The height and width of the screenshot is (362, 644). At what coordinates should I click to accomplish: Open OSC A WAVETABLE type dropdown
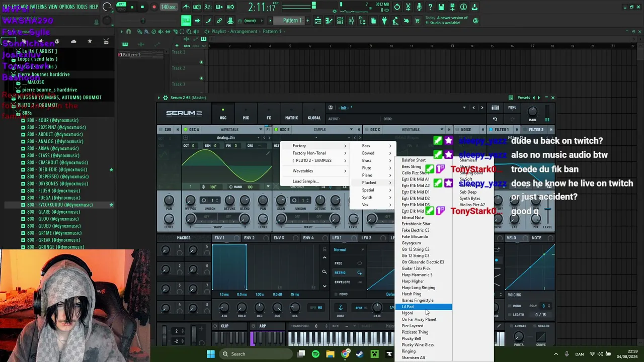(x=261, y=130)
